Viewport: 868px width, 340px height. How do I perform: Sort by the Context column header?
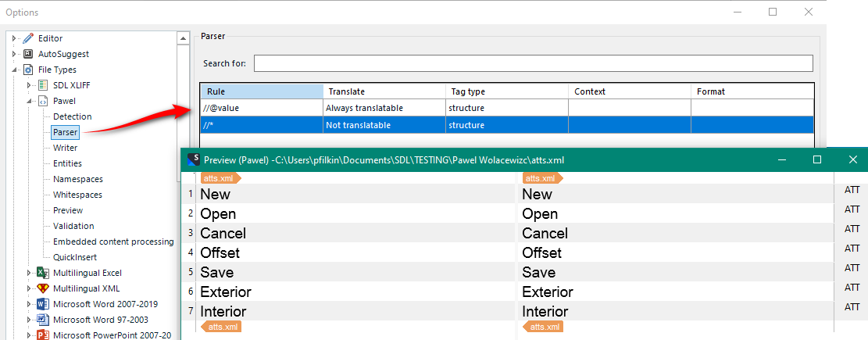[630, 91]
